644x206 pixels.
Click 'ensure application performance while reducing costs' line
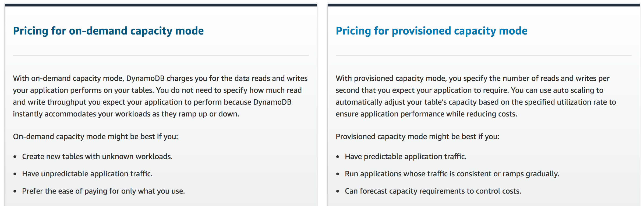point(426,114)
